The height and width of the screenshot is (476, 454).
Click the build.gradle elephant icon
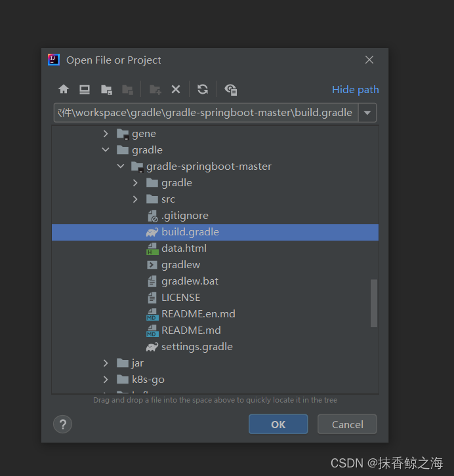(x=152, y=232)
